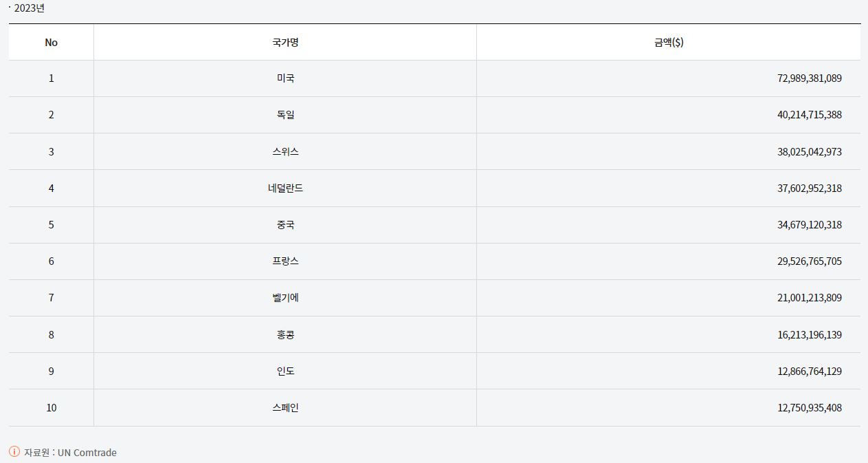This screenshot has height=463, width=868.
Task: Click the 국가명 column header
Action: coord(285,42)
